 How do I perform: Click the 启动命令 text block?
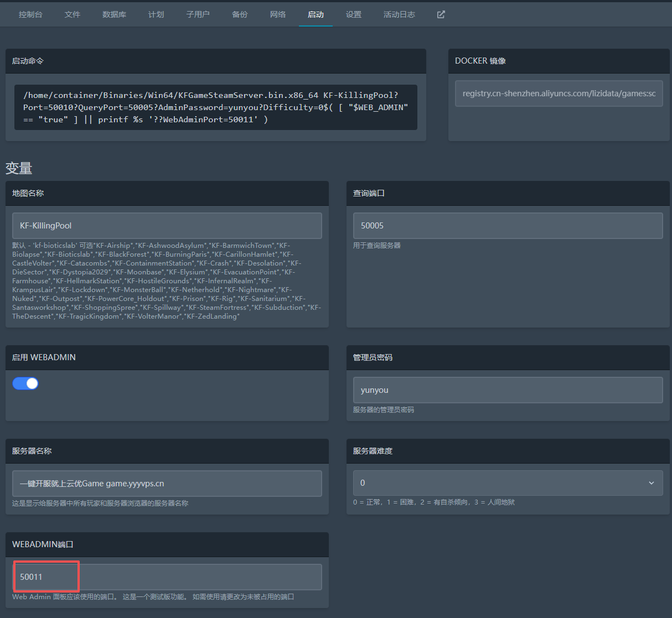216,107
